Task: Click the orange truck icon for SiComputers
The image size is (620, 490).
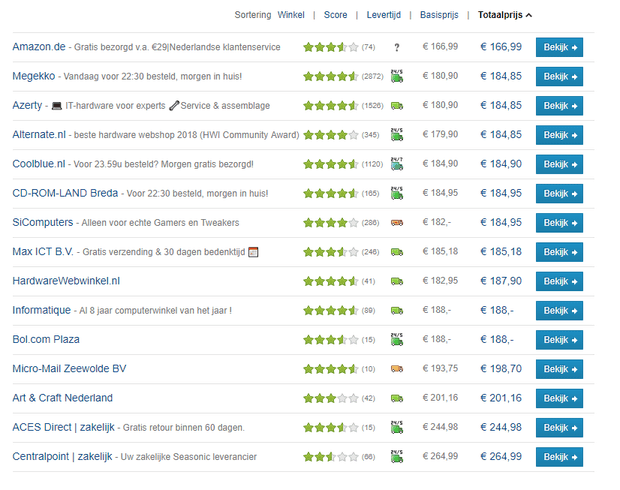Action: point(397,223)
